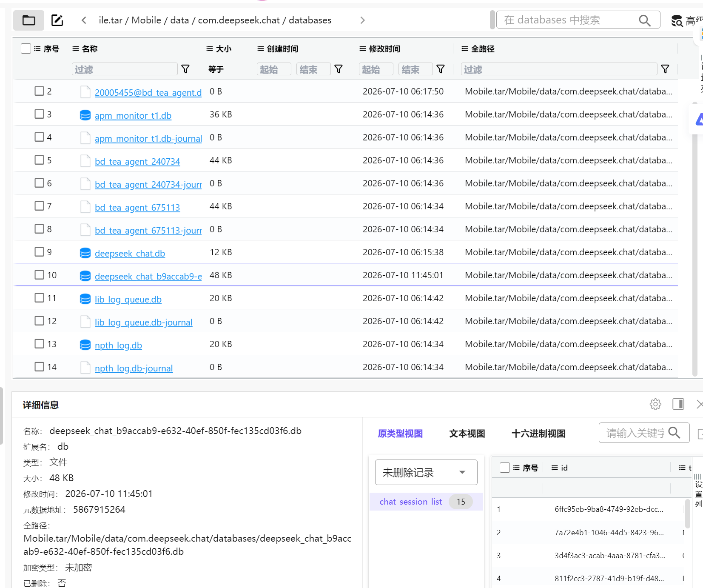Open details panel settings gear

655,404
